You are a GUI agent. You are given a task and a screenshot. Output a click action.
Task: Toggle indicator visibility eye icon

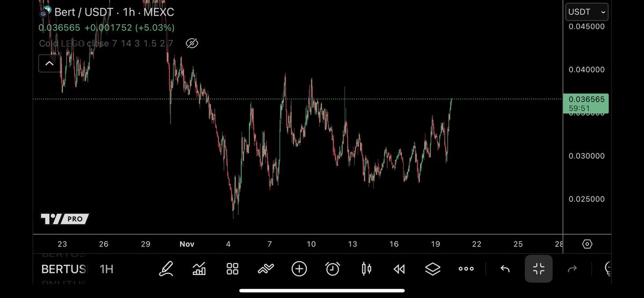pos(192,43)
